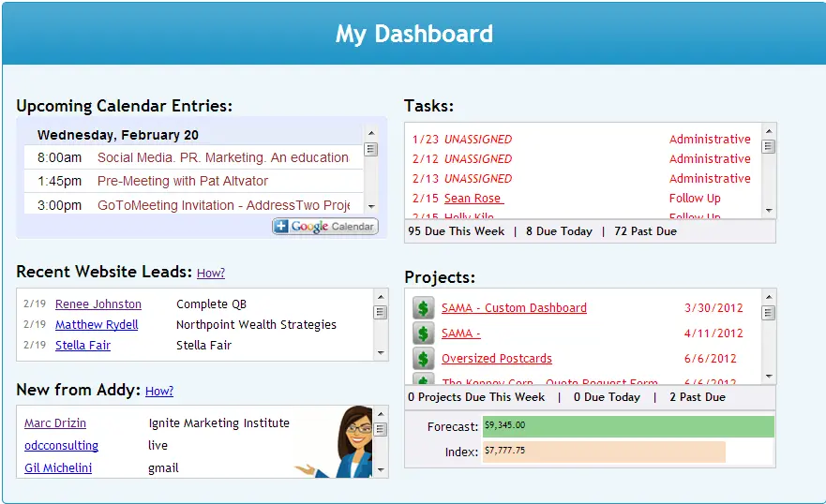Click Ignite Marketing Institute text
This screenshot has height=504, width=826.
pyautogui.click(x=218, y=423)
